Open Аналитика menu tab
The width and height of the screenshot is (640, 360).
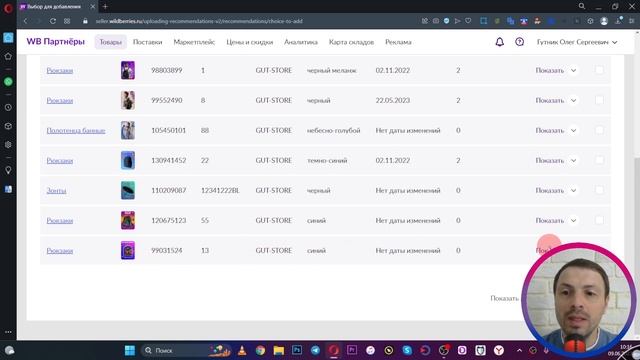pyautogui.click(x=301, y=42)
